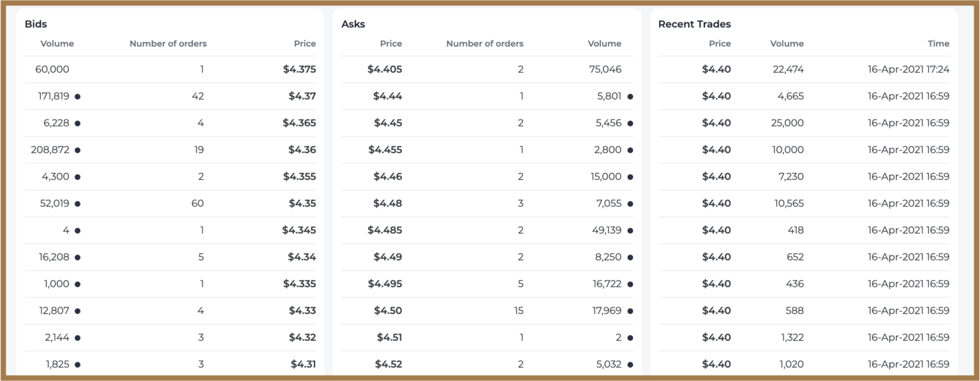Viewport: 980px width, 381px height.
Task: Click the dot beside bid volume 208,872
Action: tap(77, 149)
